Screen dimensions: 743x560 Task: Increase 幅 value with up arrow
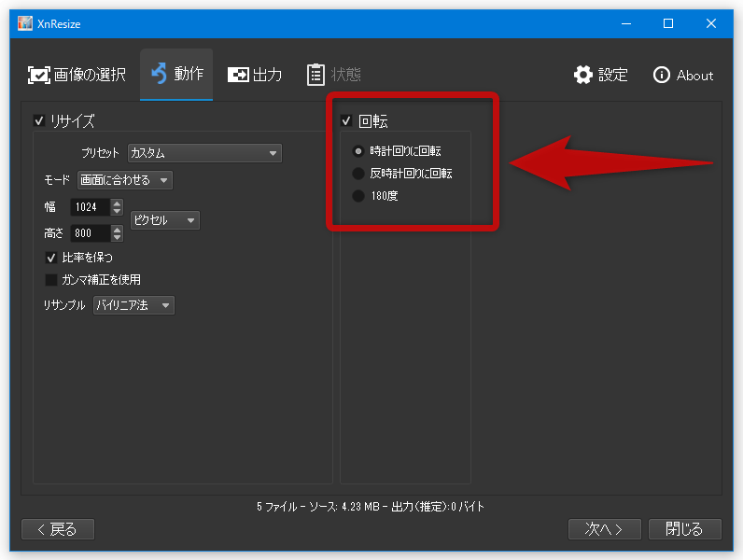tap(117, 203)
